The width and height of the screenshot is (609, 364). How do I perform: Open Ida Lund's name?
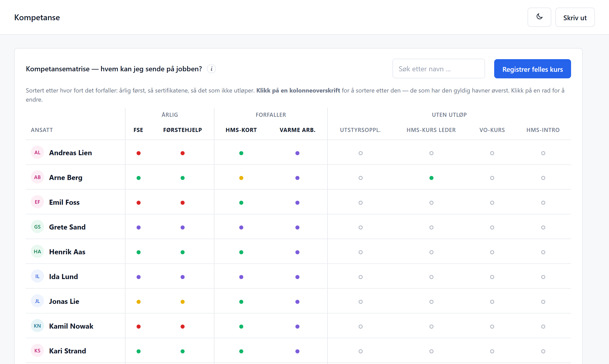pos(63,277)
